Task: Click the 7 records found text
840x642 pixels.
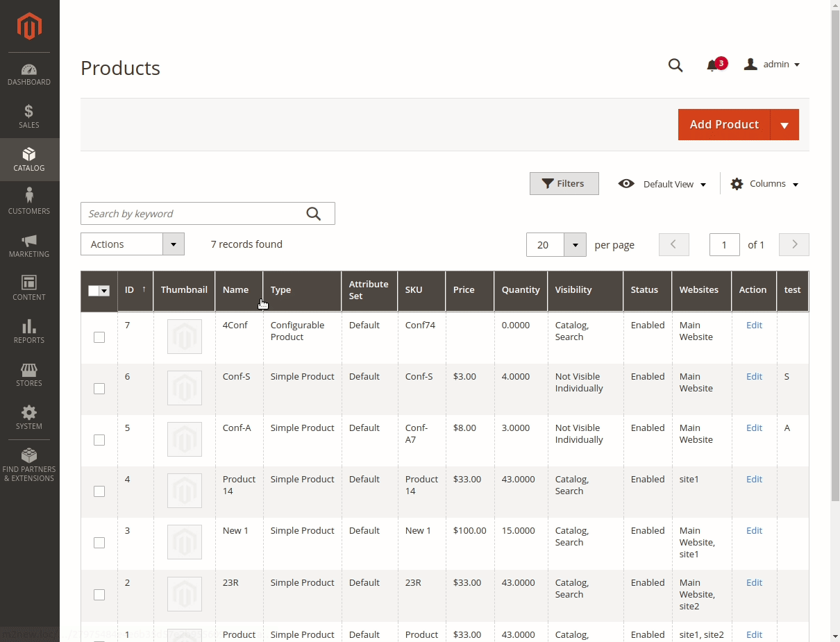Action: pyautogui.click(x=246, y=244)
